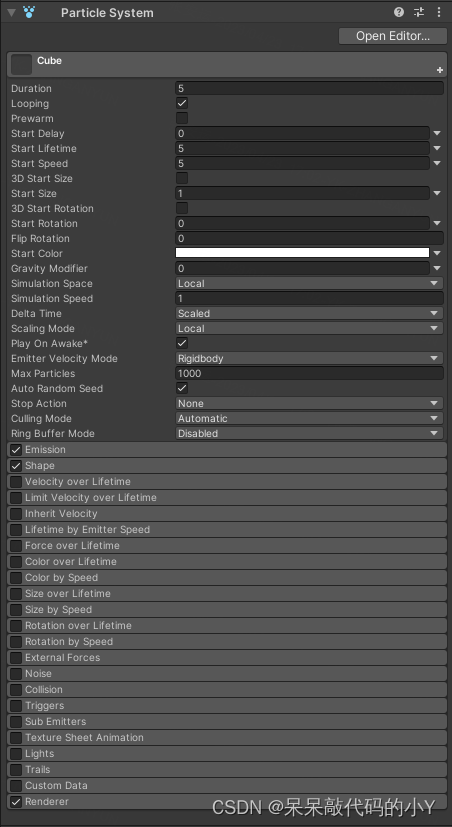Disable the Emission module checkbox
452x827 pixels.
coord(16,450)
